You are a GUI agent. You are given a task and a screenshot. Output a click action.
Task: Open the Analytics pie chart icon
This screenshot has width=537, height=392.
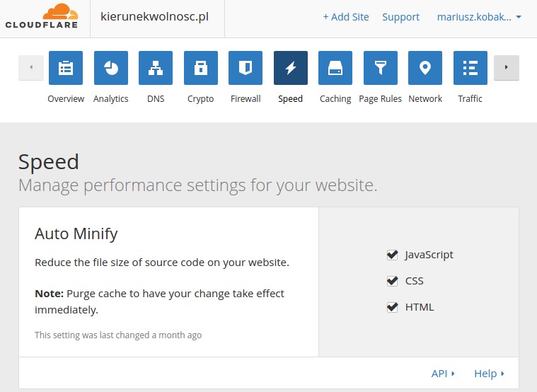coord(111,68)
